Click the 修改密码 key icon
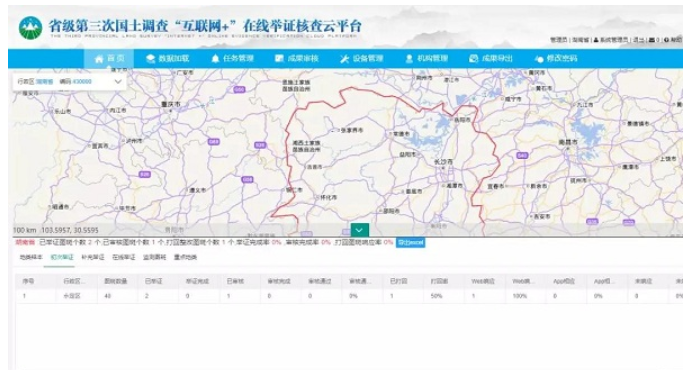The height and width of the screenshot is (370, 692). coord(538,59)
